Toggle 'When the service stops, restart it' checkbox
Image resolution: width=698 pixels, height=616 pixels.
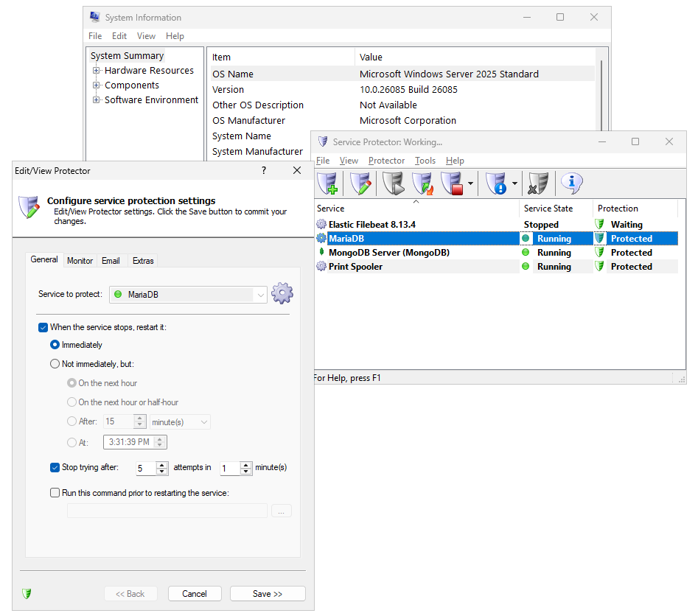(43, 328)
